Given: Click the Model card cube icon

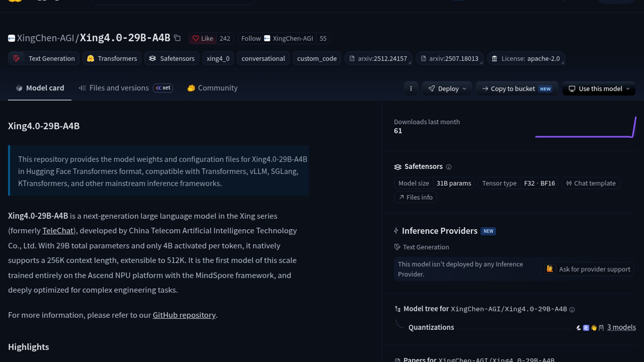Looking at the screenshot, I should 19,88.
